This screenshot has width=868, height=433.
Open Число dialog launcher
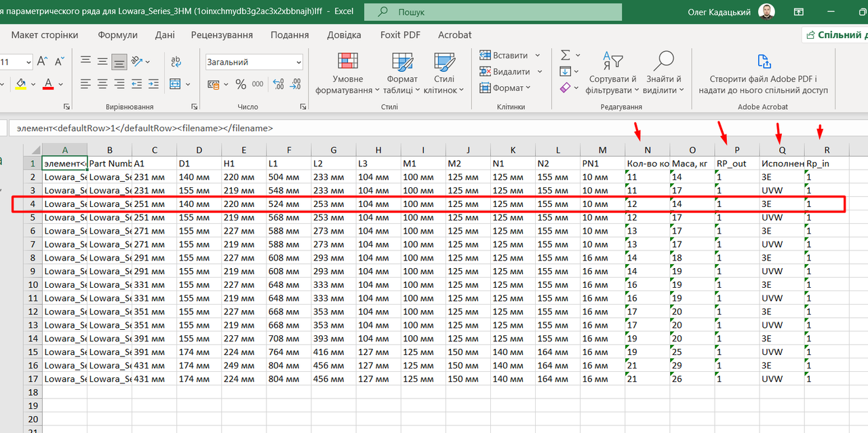(x=303, y=107)
